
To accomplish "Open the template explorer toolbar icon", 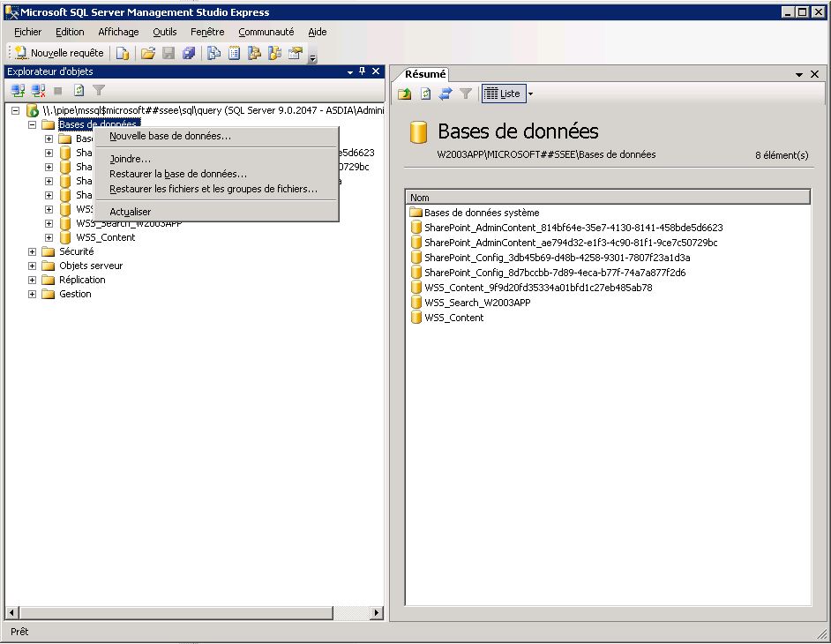I will 274,53.
